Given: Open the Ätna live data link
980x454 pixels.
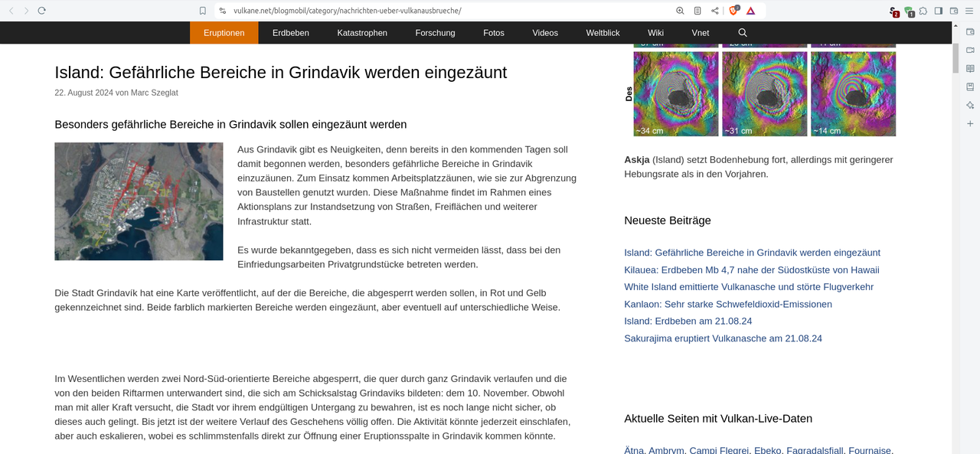Looking at the screenshot, I should pyautogui.click(x=633, y=450).
